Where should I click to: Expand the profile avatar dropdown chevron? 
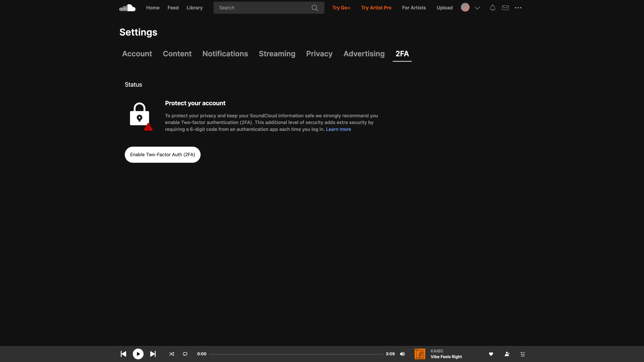[477, 8]
